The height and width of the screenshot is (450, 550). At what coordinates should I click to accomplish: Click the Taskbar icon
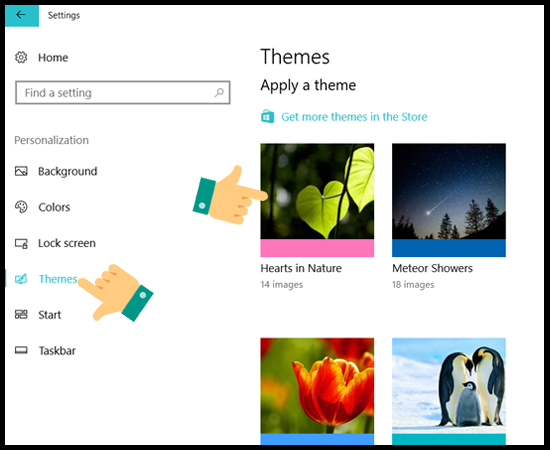coord(21,350)
